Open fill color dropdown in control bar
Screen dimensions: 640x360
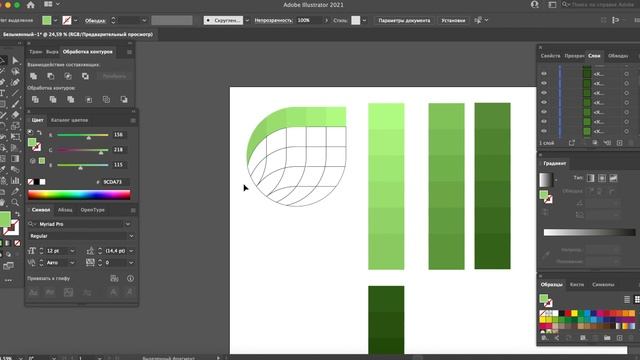[55, 20]
